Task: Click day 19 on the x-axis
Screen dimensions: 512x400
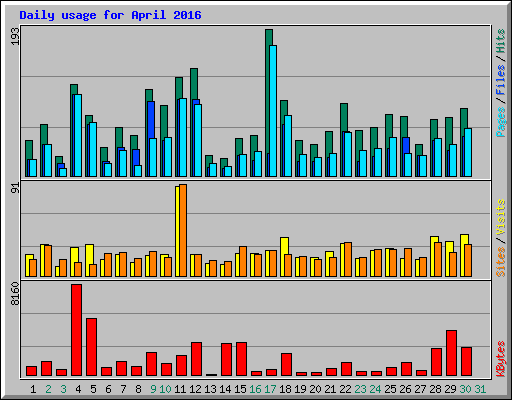Action: point(300,389)
